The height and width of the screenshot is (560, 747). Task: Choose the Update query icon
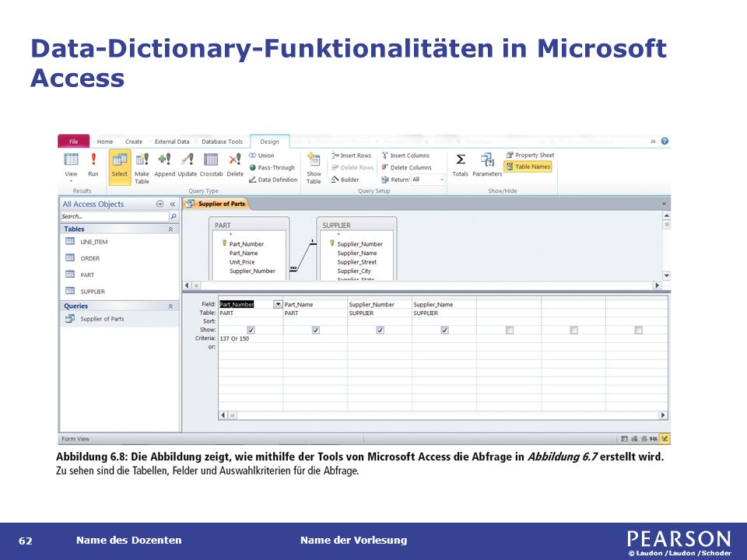click(x=188, y=159)
